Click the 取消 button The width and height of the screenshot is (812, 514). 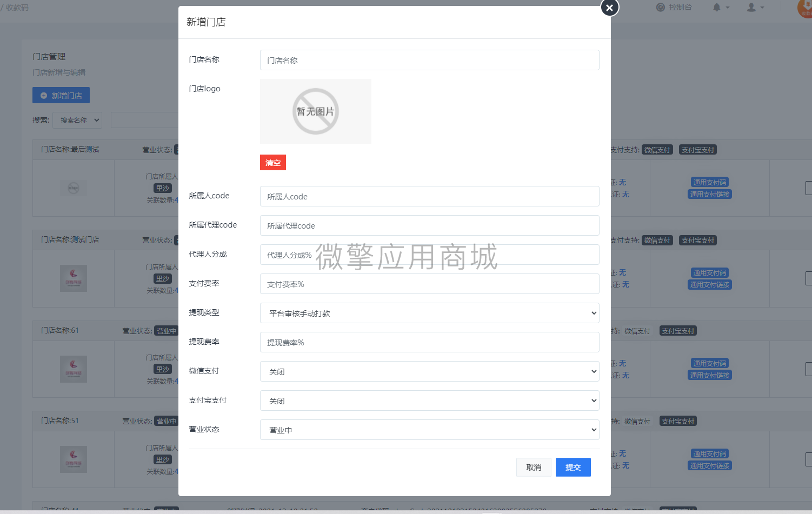[x=534, y=468]
